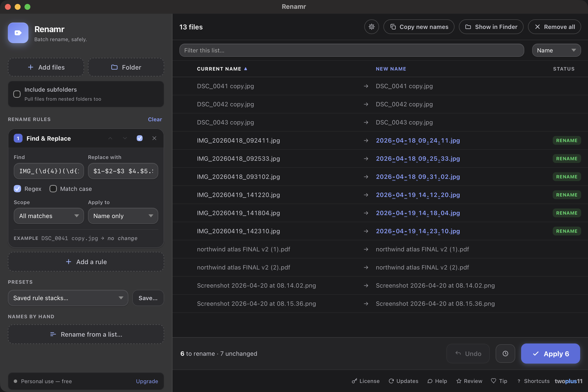Click the Find regex input field
Image resolution: width=588 pixels, height=392 pixels.
point(49,171)
